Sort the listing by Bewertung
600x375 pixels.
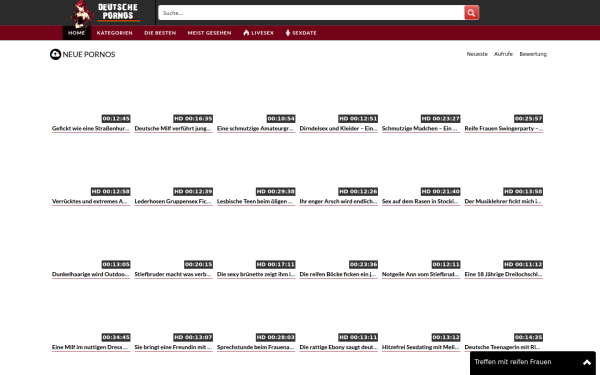click(533, 54)
